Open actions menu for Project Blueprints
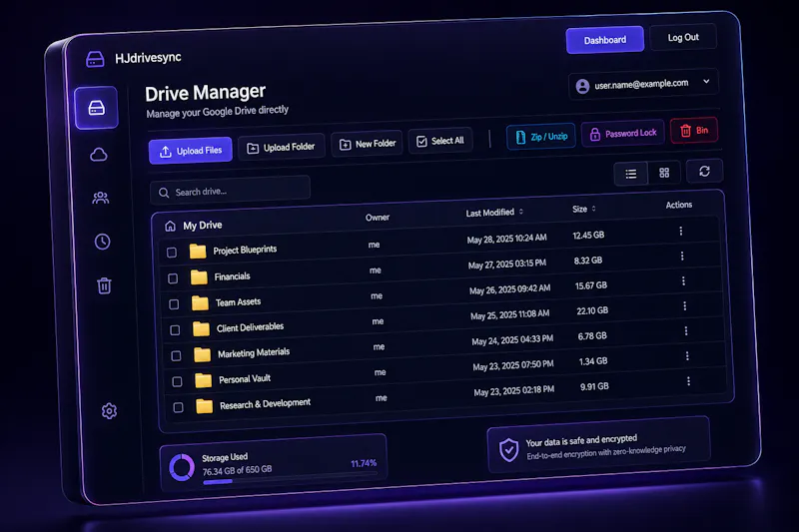The width and height of the screenshot is (799, 532). pyautogui.click(x=681, y=232)
